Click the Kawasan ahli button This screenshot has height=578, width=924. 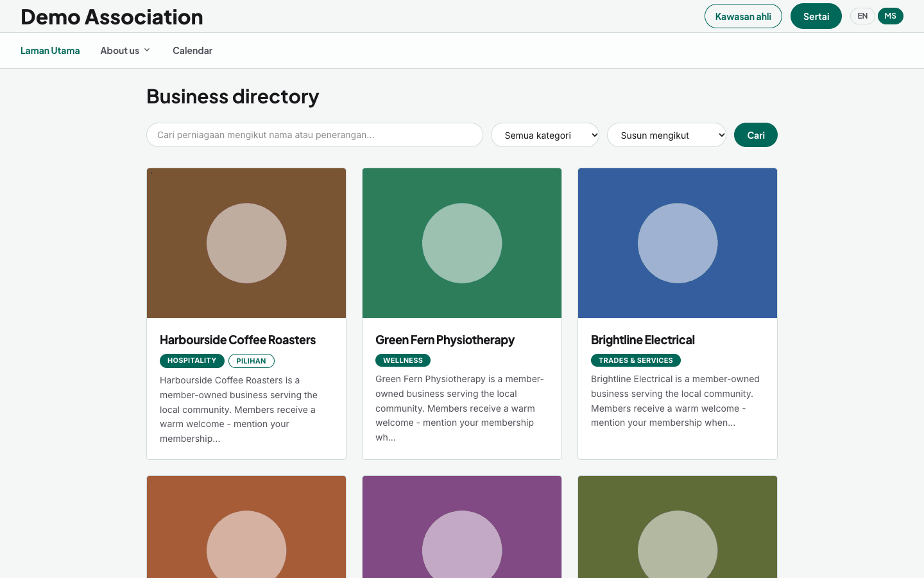[x=743, y=16]
